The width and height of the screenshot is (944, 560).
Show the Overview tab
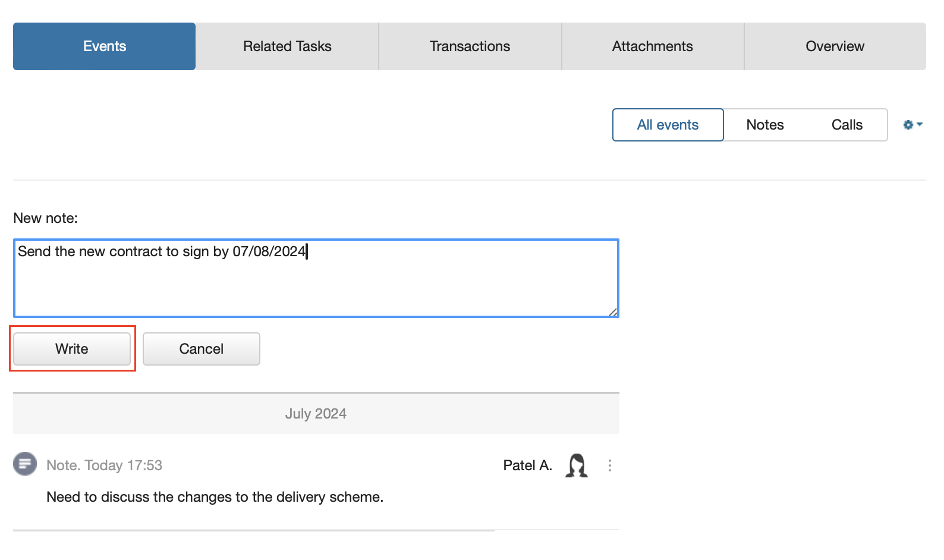835,46
